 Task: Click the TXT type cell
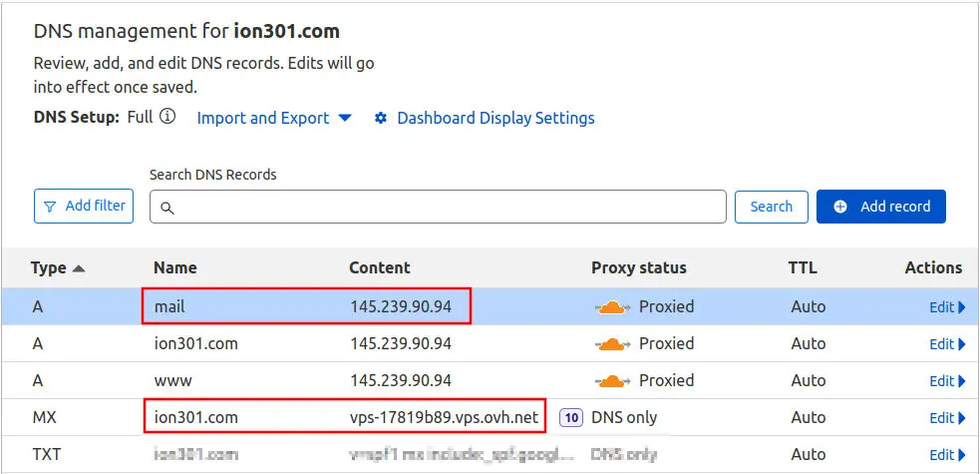pyautogui.click(x=46, y=454)
